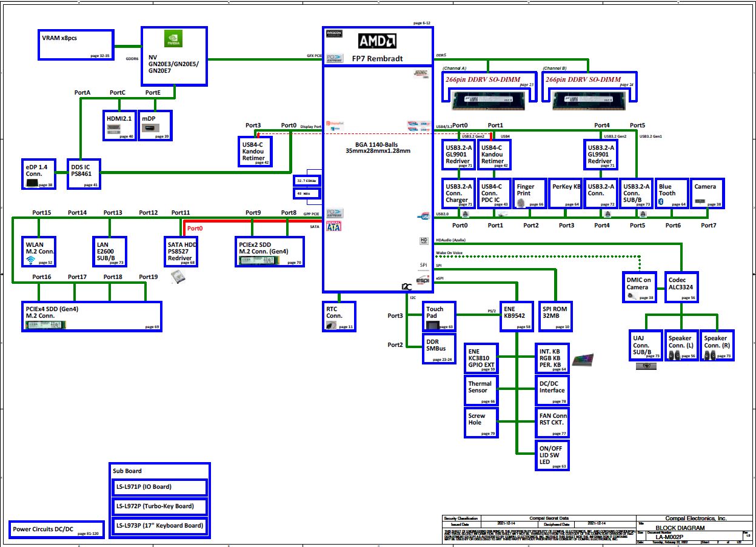The image size is (756, 547).
Task: Select the Radeon badge in the CPU block
Action: click(x=334, y=34)
